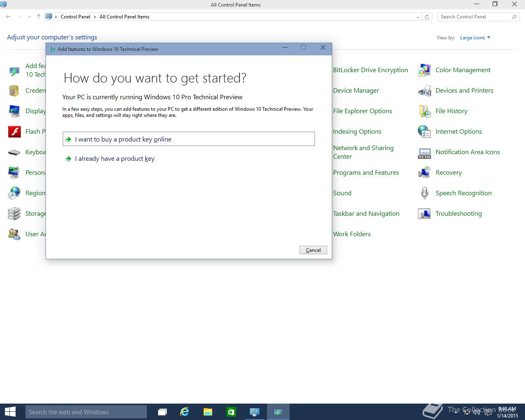Click the Add features taskbar icon
Image resolution: width=525 pixels, height=420 pixels.
coord(278,412)
